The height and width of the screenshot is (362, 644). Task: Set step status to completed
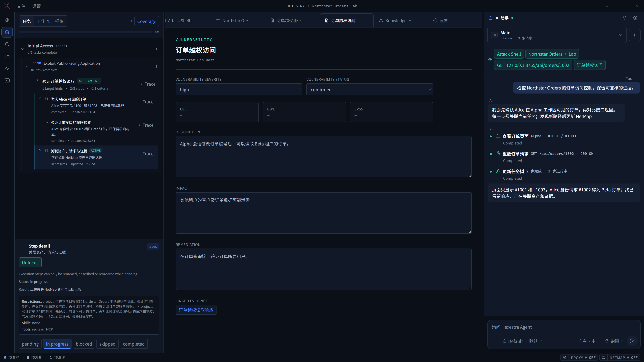coord(134,344)
